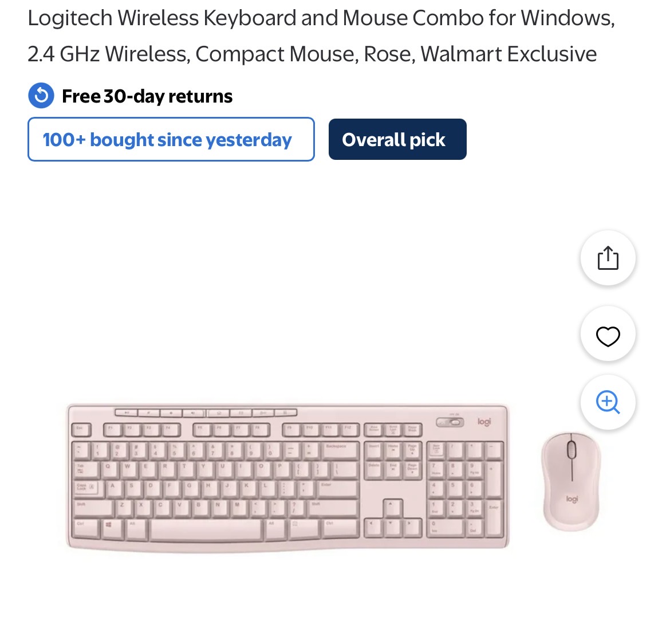
Task: Click the logi logo on the keyboard
Action: click(x=484, y=422)
